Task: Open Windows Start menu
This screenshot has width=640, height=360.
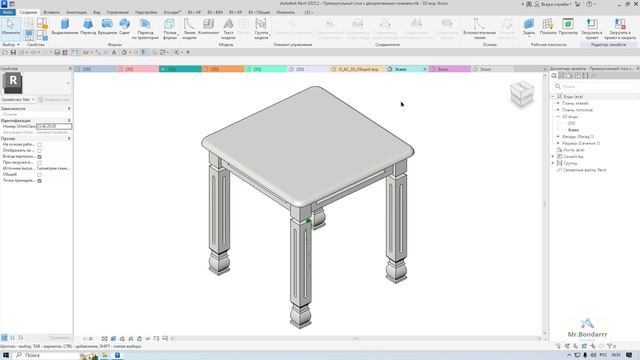Action: click(6, 355)
